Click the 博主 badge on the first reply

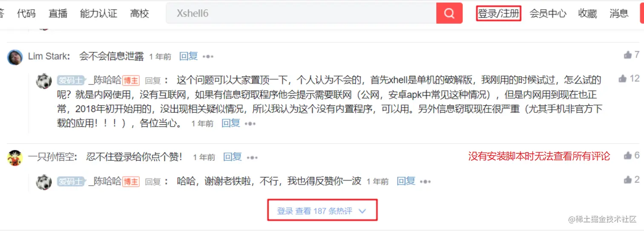tap(131, 81)
